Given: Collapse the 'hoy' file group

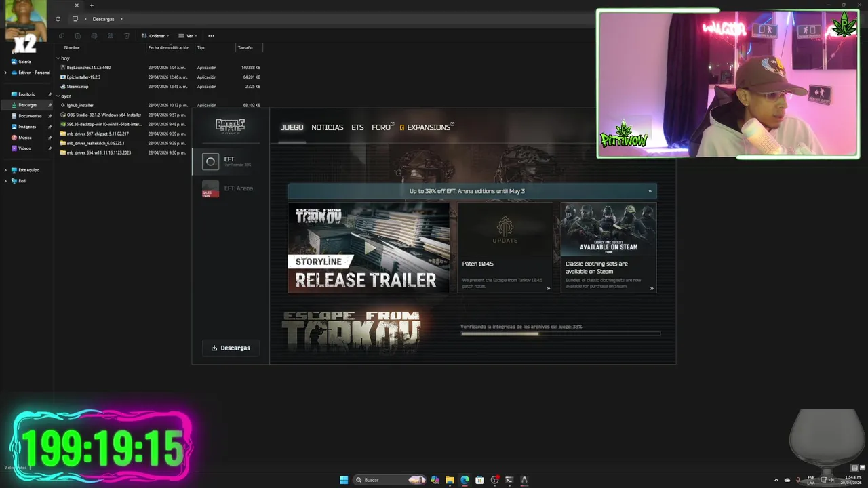Looking at the screenshot, I should [58, 58].
